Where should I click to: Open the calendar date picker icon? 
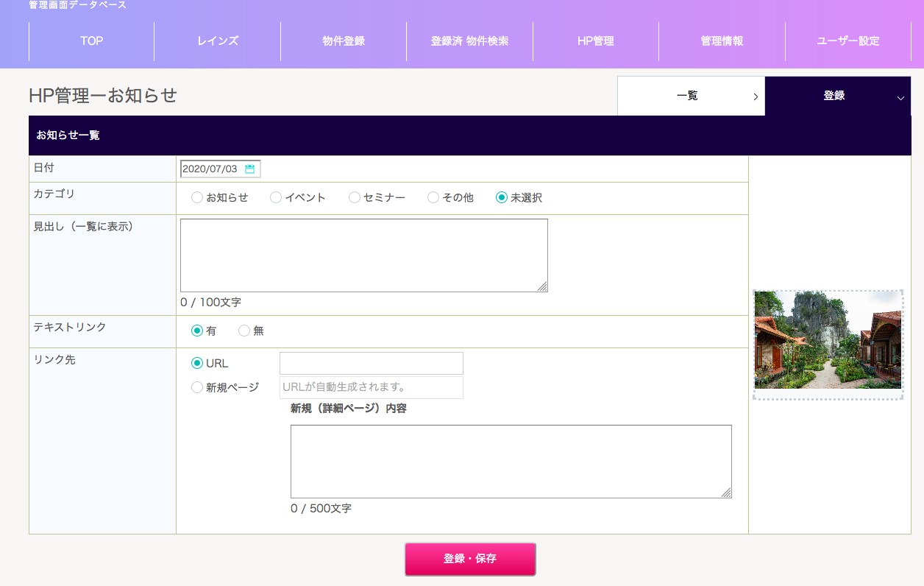click(x=250, y=169)
